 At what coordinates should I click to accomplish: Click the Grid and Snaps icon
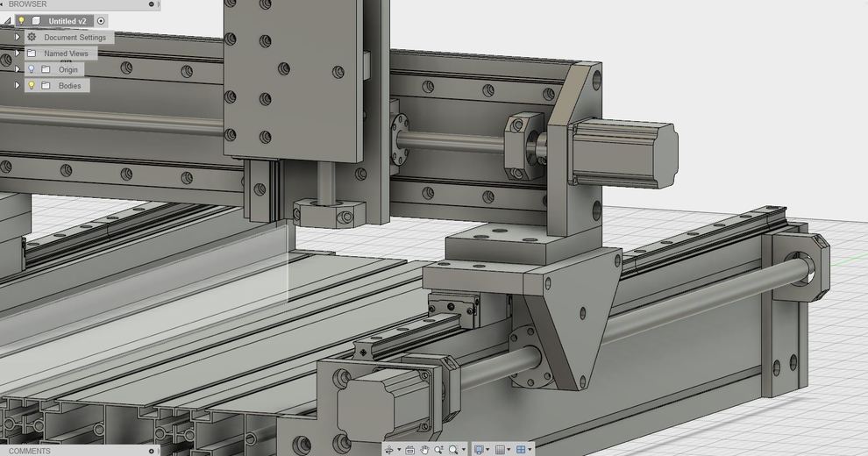tap(500, 450)
